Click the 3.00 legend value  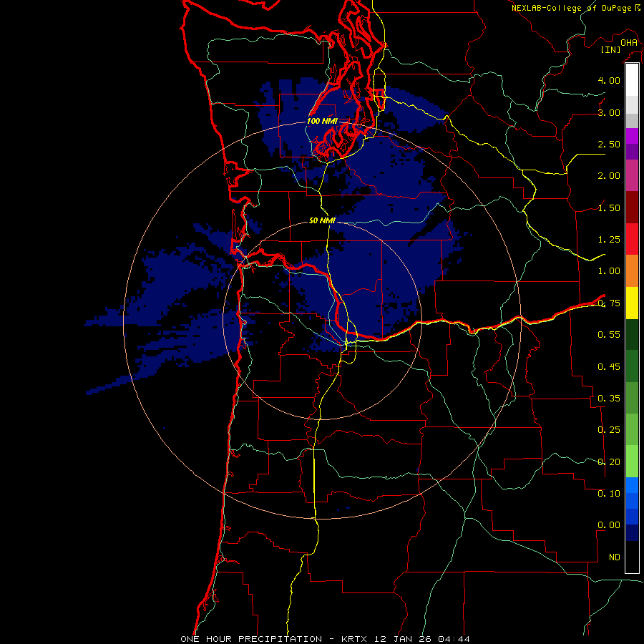pos(609,112)
